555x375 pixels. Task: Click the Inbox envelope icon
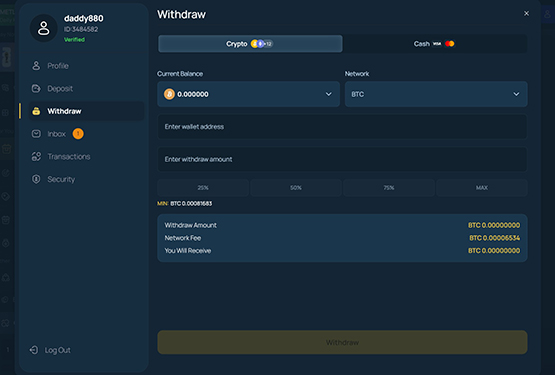(36, 133)
